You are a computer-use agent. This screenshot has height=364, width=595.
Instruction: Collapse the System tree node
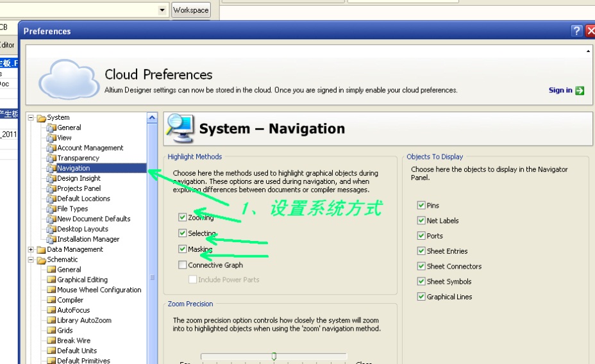point(31,117)
